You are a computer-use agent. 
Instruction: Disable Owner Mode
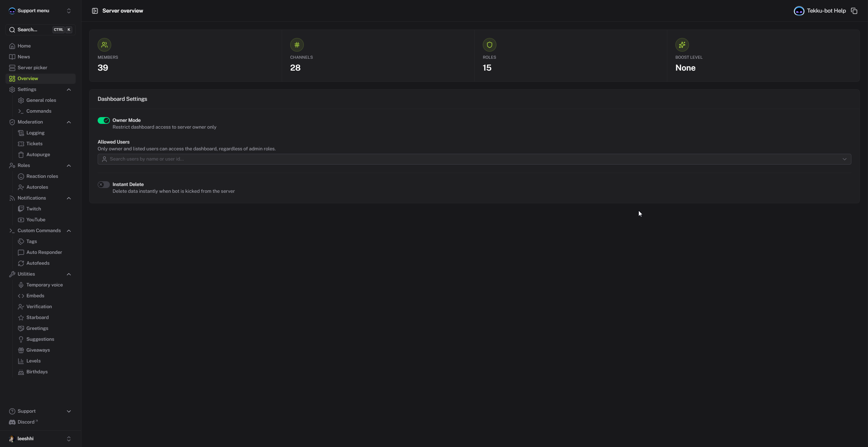[x=103, y=120]
